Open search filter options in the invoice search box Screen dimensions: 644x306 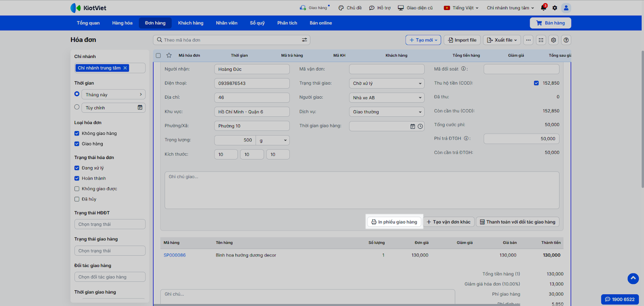304,40
